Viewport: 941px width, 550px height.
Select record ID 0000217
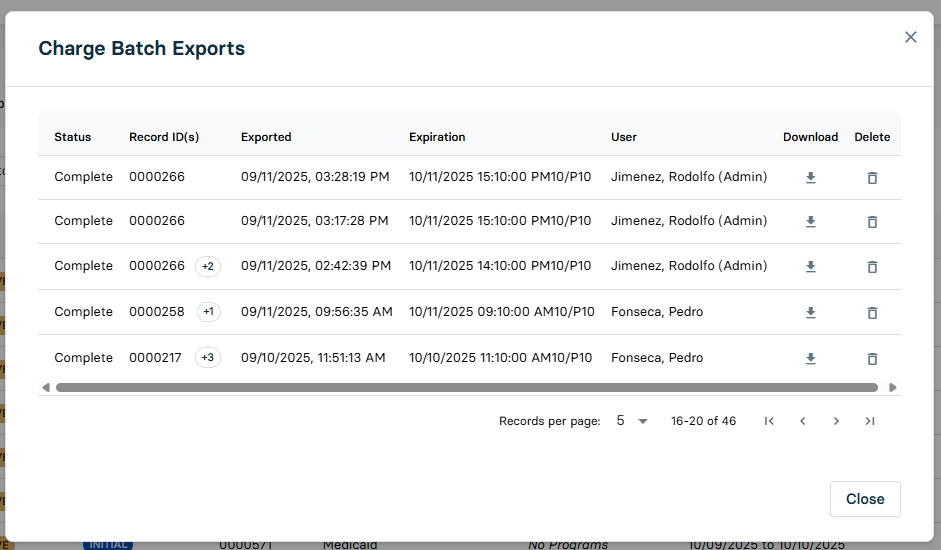coord(155,358)
